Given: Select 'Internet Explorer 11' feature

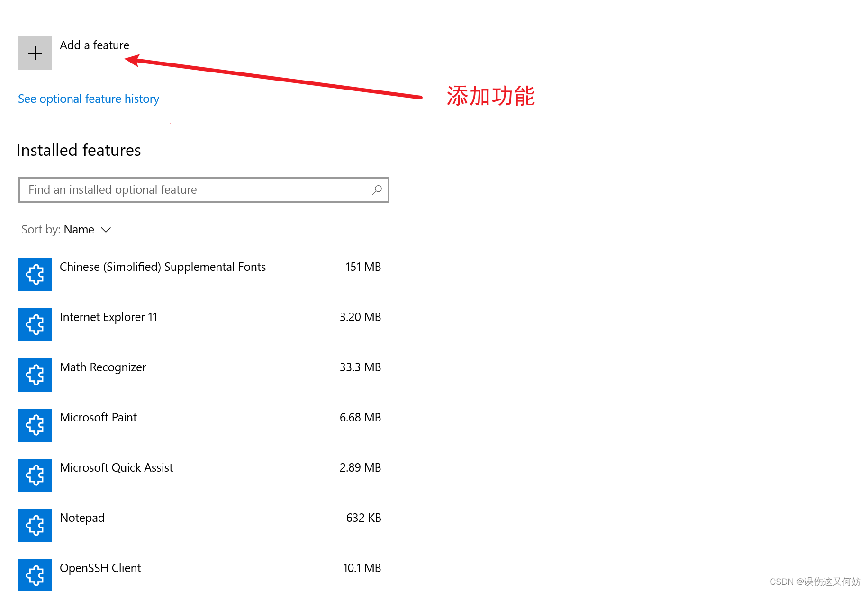Looking at the screenshot, I should point(108,317).
